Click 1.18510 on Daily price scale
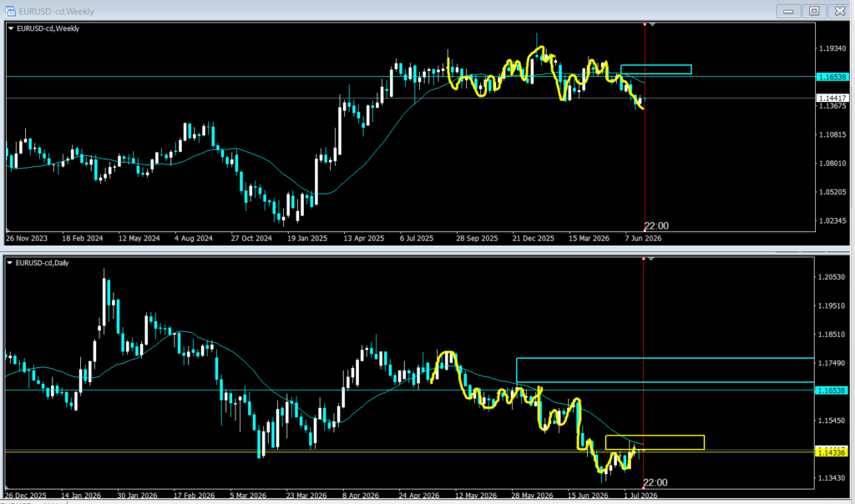Viewport: 855px width, 504px height. pos(832,335)
